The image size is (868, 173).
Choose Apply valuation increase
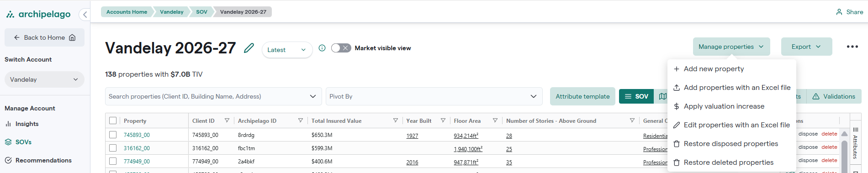[x=732, y=106]
